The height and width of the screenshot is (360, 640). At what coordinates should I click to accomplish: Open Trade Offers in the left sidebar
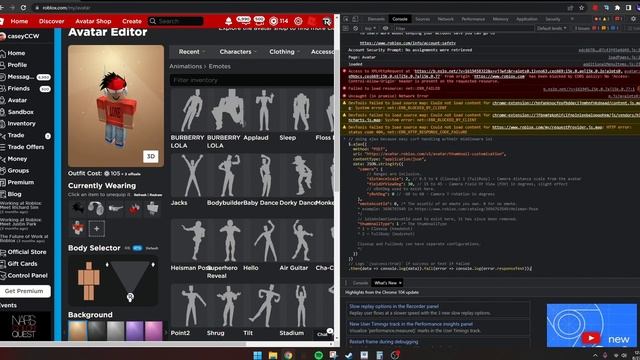point(25,147)
